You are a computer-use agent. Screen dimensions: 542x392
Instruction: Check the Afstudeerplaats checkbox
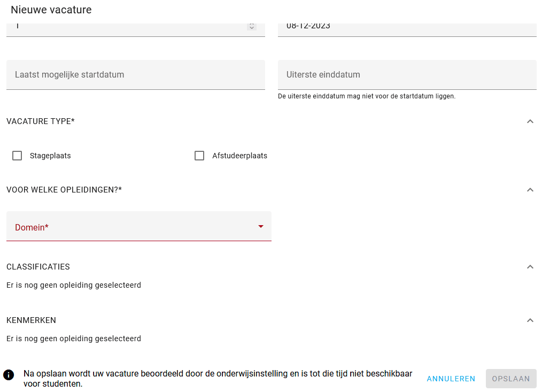[x=199, y=156]
